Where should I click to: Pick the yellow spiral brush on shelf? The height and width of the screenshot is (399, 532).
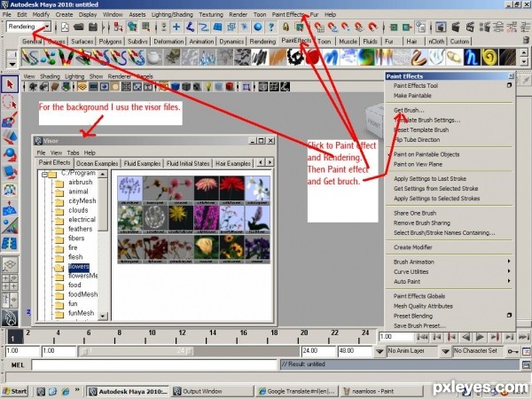(490, 57)
